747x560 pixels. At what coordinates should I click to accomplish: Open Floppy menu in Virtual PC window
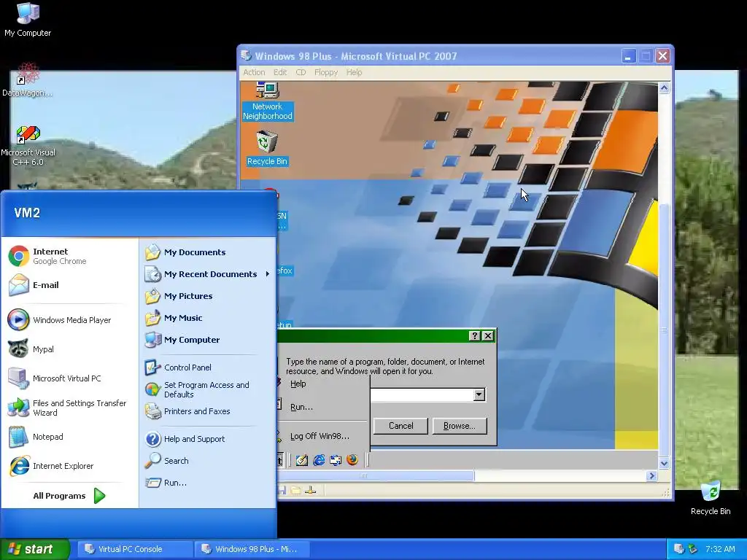(326, 72)
